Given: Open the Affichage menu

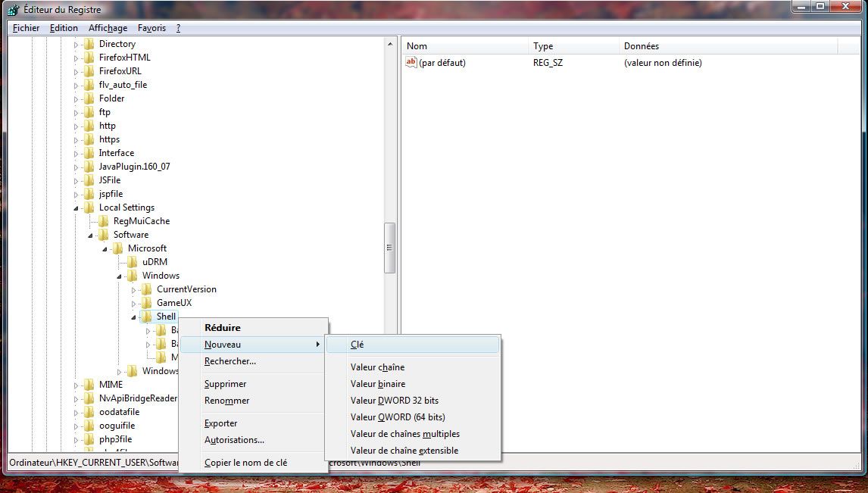Looking at the screenshot, I should click(x=108, y=28).
